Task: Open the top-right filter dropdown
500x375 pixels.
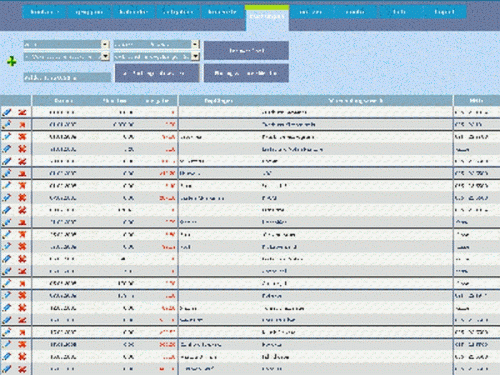Action: coord(156,44)
